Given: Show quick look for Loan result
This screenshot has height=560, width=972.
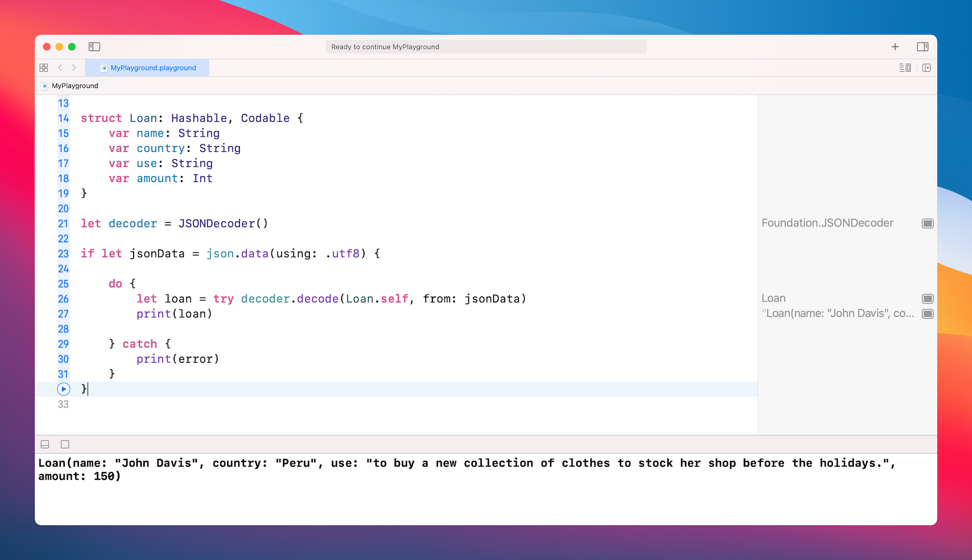Looking at the screenshot, I should click(927, 298).
